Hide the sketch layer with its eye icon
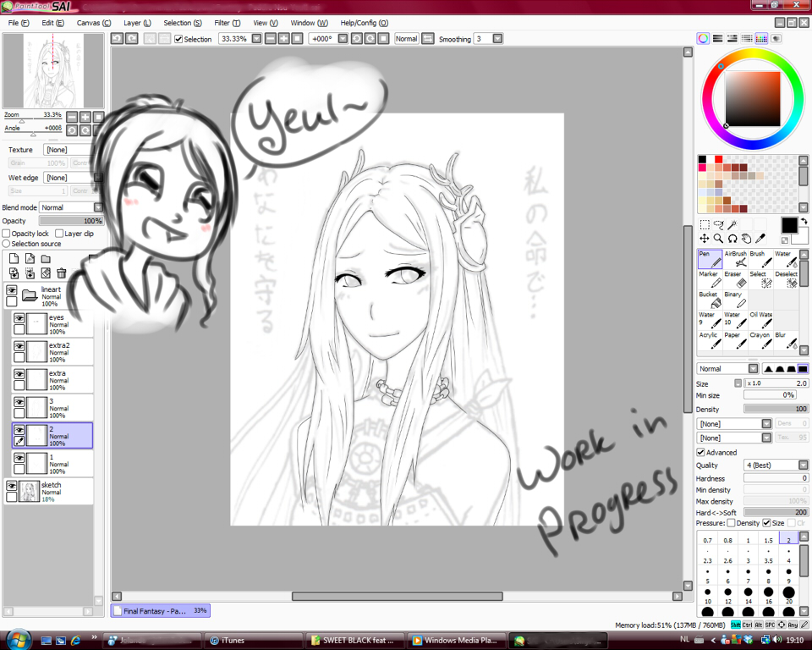 tap(12, 486)
